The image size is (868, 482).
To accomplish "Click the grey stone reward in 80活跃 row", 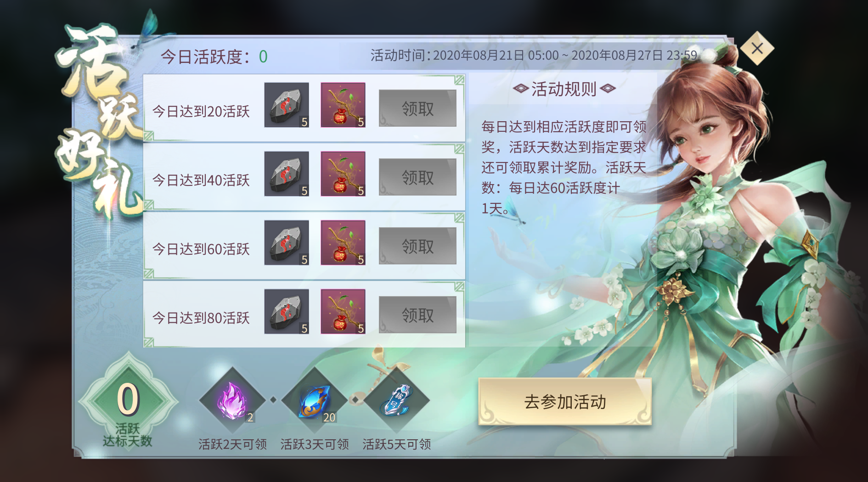I will click(287, 312).
